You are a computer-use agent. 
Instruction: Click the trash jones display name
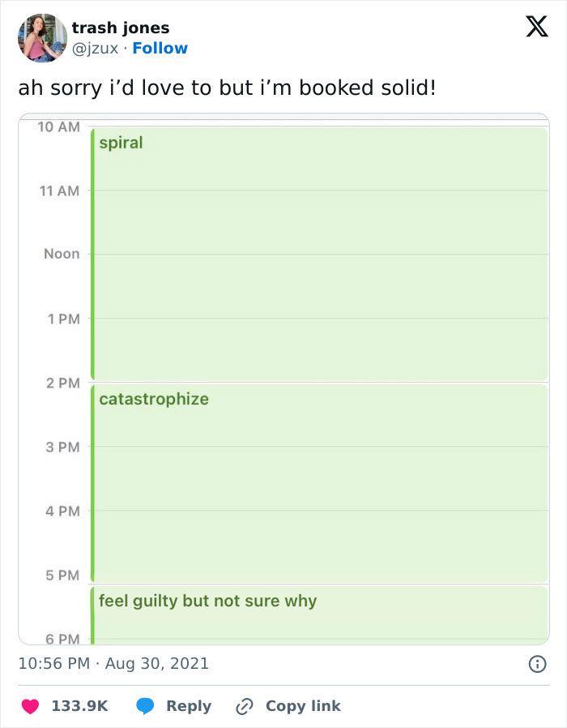pos(121,28)
